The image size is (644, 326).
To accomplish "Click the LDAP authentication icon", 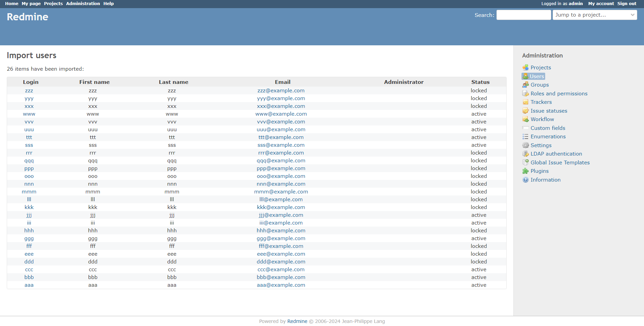I will 525,154.
